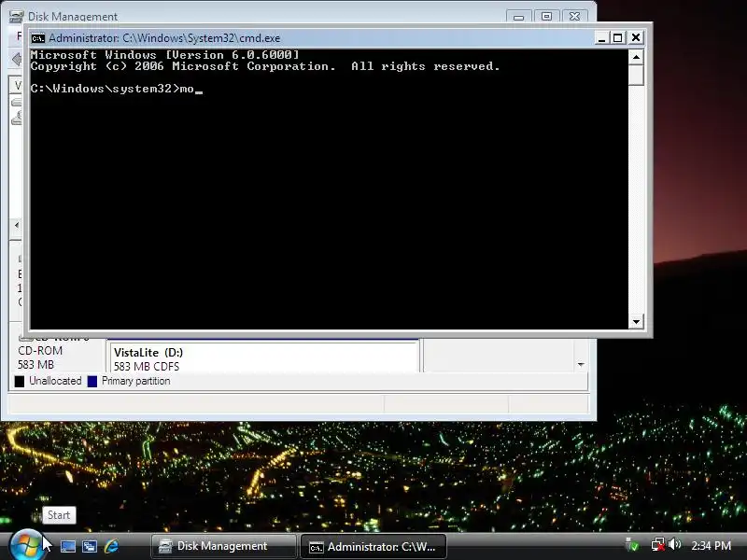Click cmd window scroll down arrow
Screen dimensions: 747x560
click(x=636, y=322)
